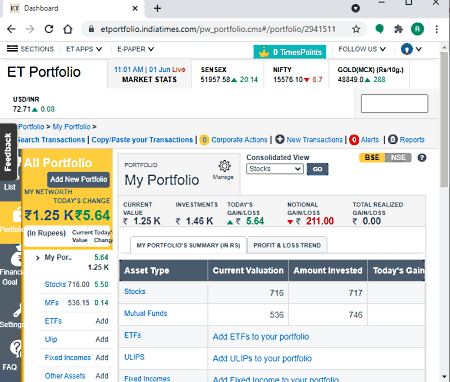Click Add next to Fixed Incomes
The image size is (450, 382).
tap(102, 358)
